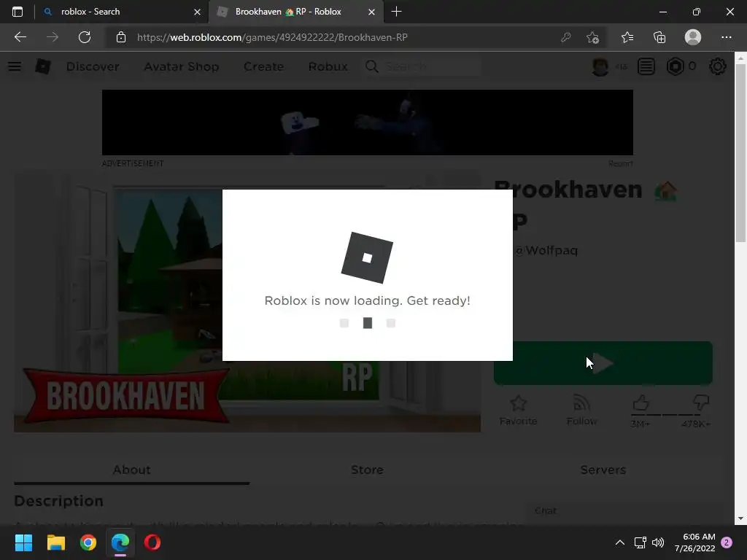Open the notification count badge

[x=727, y=542]
